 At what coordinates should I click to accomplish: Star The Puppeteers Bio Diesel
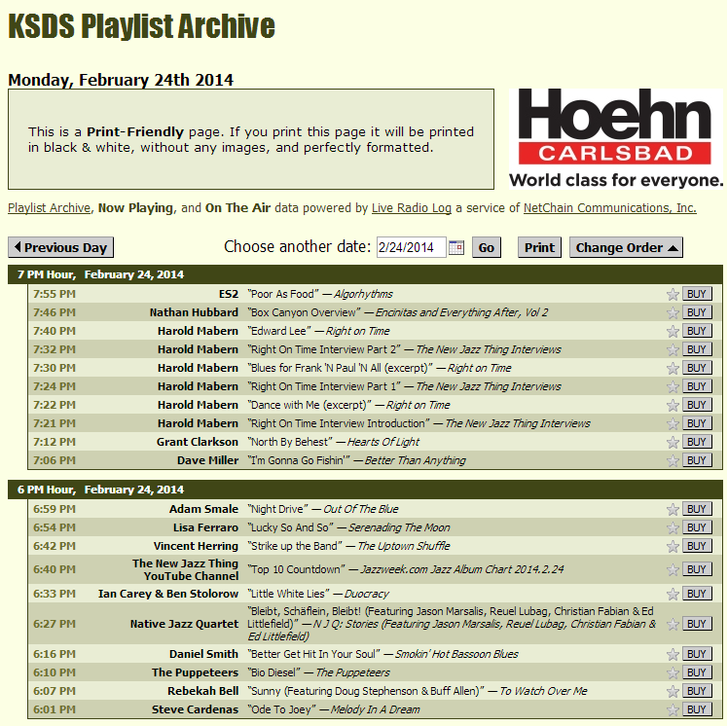pos(673,673)
